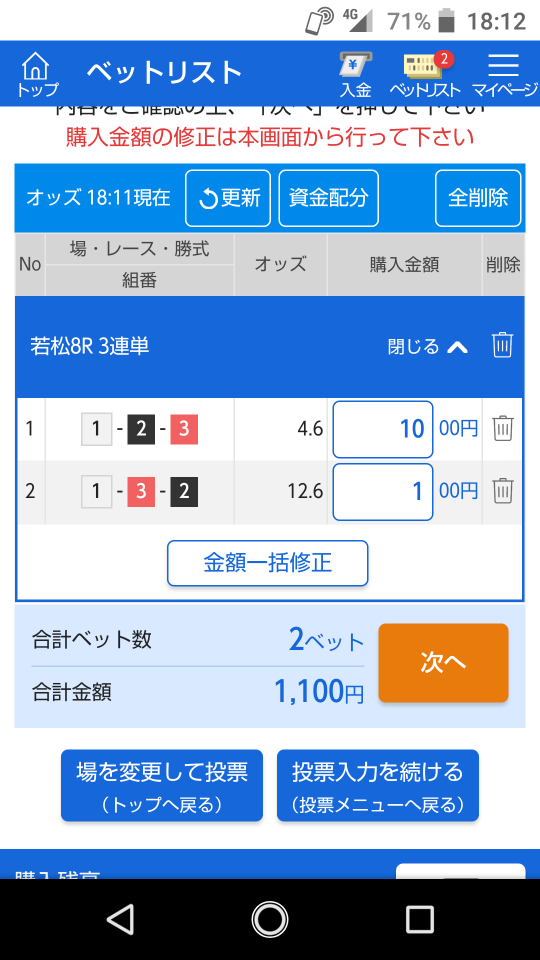Delete bet 1-3-2 with its trash icon
The image size is (540, 960).
(502, 491)
